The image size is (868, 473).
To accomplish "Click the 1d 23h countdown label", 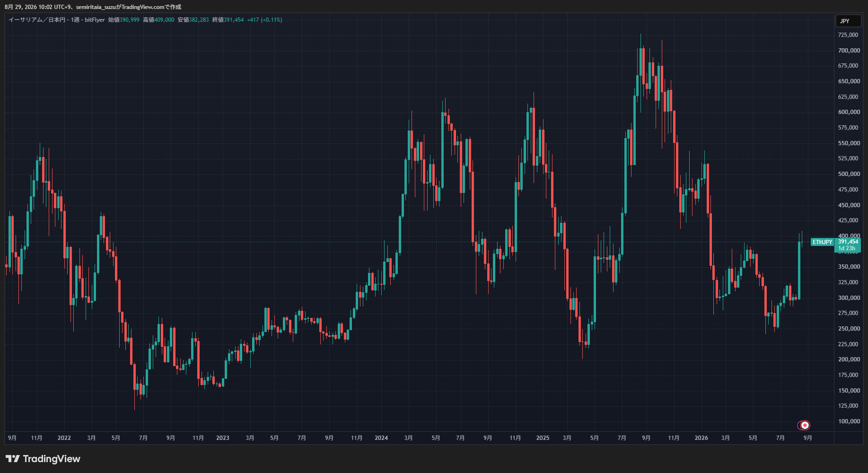I will pyautogui.click(x=847, y=248).
